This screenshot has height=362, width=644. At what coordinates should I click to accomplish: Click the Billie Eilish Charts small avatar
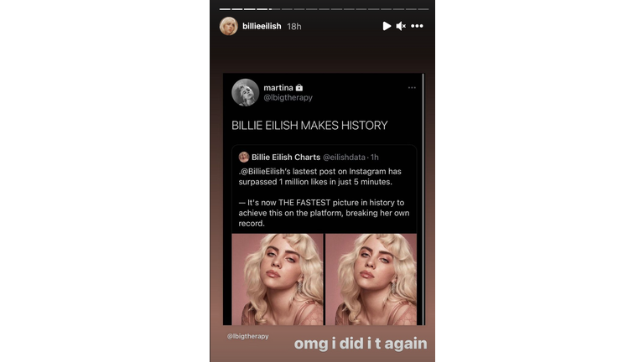point(244,158)
